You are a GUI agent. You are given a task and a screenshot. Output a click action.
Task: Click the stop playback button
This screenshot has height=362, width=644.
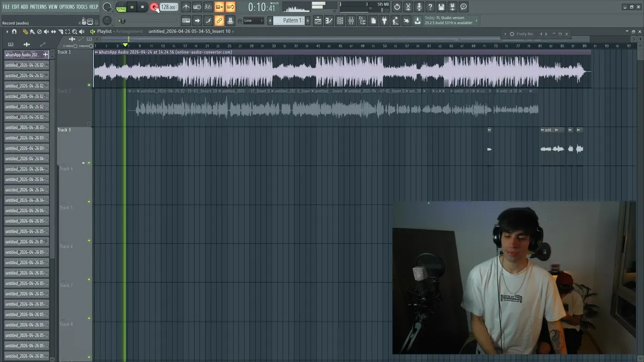tap(142, 7)
